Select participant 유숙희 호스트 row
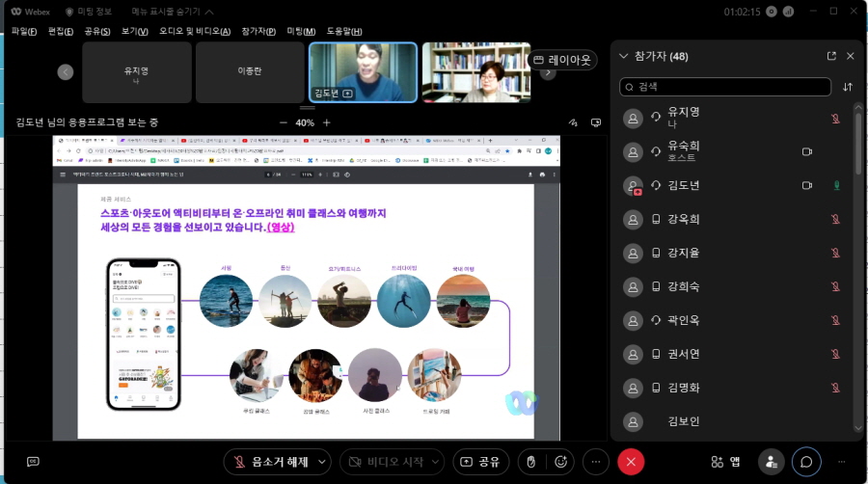 735,151
